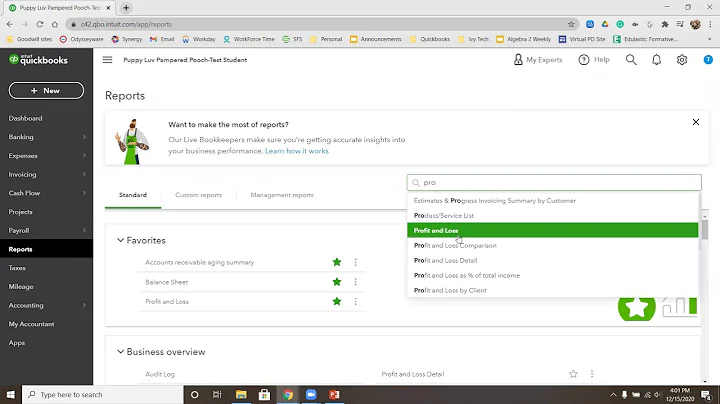This screenshot has height=404, width=720.
Task: Click the search magnifier in header
Action: point(631,60)
